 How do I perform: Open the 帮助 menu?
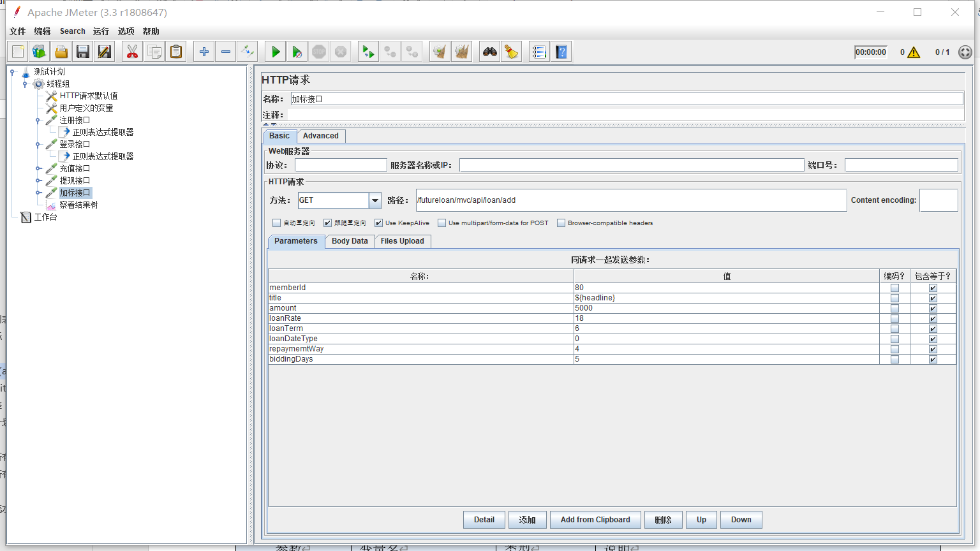click(151, 31)
